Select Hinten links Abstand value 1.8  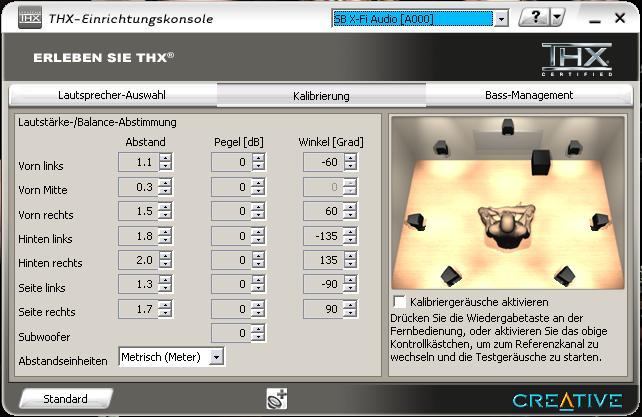[x=138, y=236]
